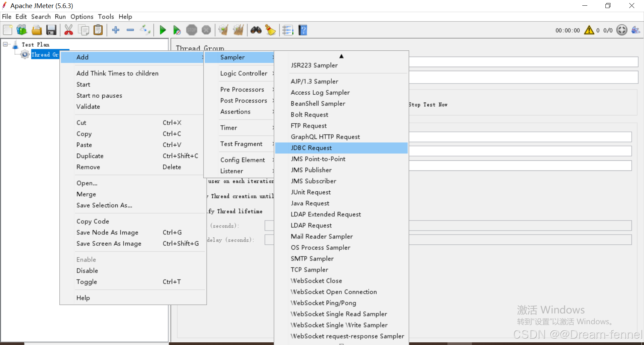The height and width of the screenshot is (345, 644).
Task: Click the Clear broom icon
Action: pos(223,30)
